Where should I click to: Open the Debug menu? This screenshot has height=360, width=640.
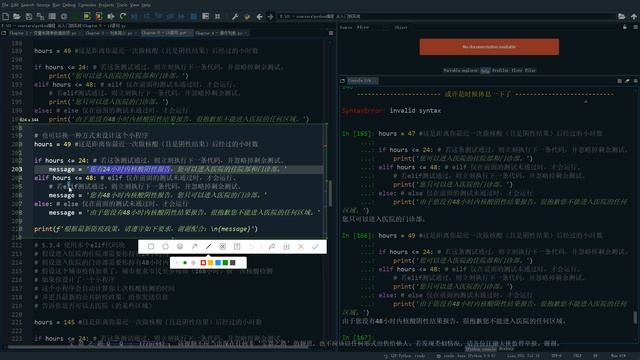click(x=69, y=5)
